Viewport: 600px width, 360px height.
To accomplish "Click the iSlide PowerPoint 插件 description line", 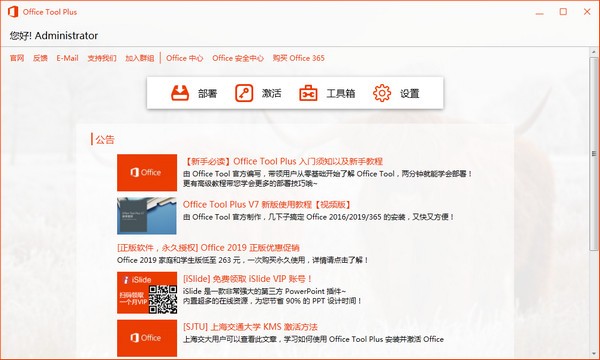I will click(x=264, y=291).
